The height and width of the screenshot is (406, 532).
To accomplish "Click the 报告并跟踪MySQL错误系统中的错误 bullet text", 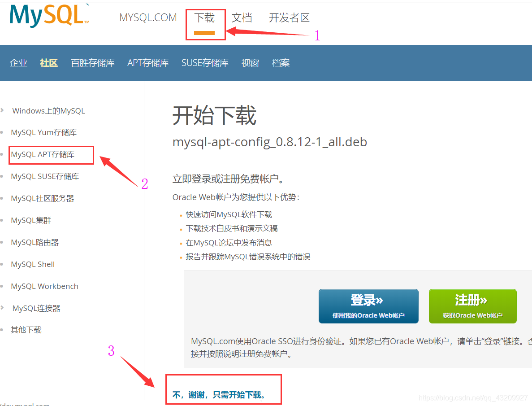I will [x=248, y=257].
